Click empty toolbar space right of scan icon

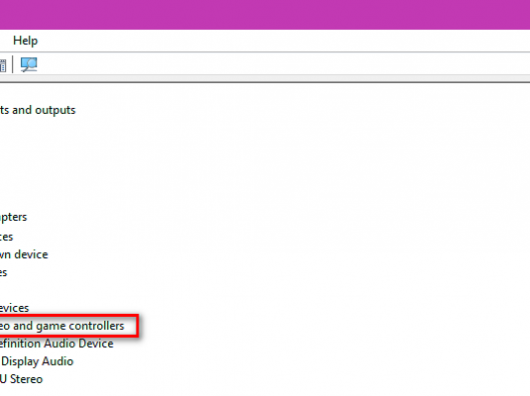284,64
